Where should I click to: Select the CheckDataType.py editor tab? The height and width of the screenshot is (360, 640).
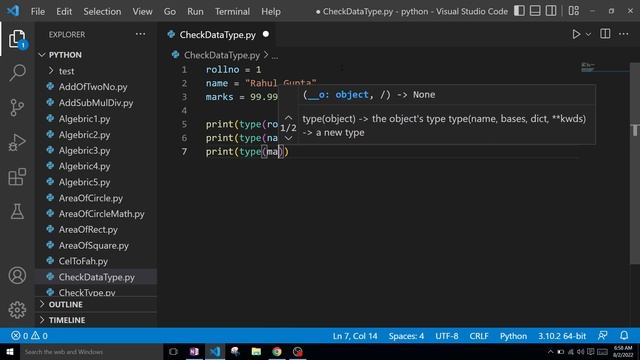[x=218, y=35]
